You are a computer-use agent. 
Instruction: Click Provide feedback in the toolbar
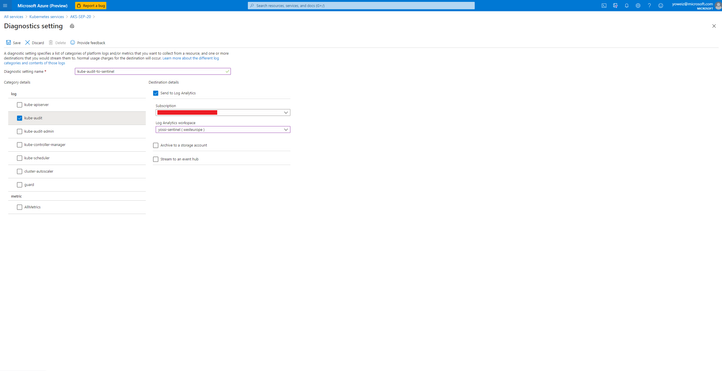(x=87, y=42)
